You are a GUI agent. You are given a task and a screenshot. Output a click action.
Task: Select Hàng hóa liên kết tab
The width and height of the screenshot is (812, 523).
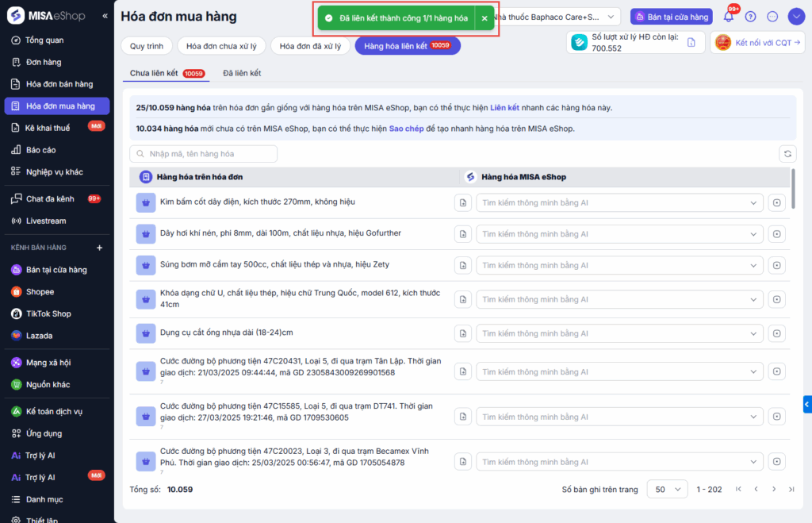point(408,46)
